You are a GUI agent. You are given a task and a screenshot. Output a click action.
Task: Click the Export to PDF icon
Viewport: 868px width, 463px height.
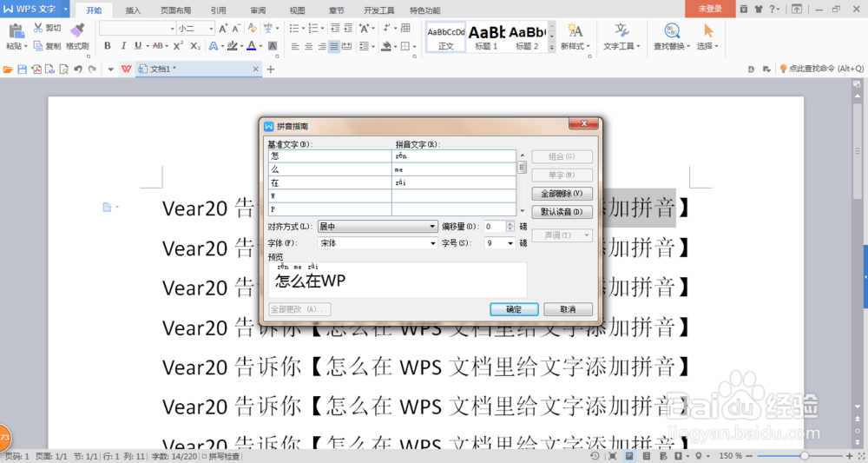36,69
